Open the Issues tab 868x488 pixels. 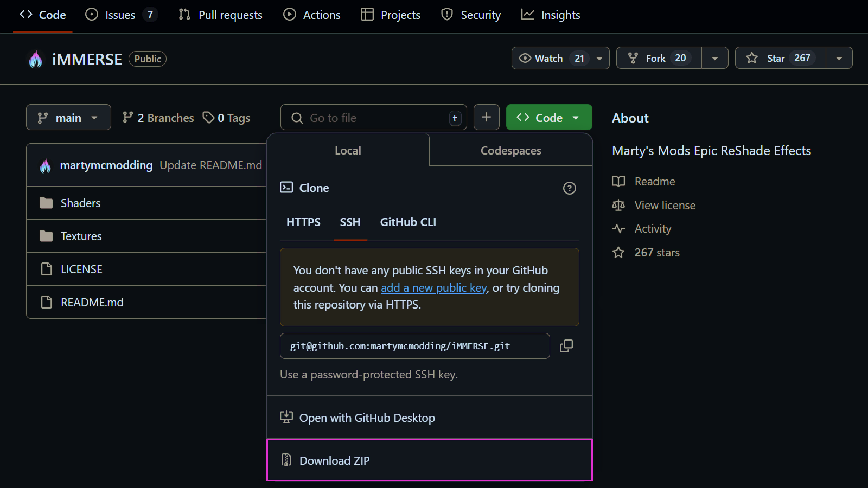pyautogui.click(x=122, y=15)
